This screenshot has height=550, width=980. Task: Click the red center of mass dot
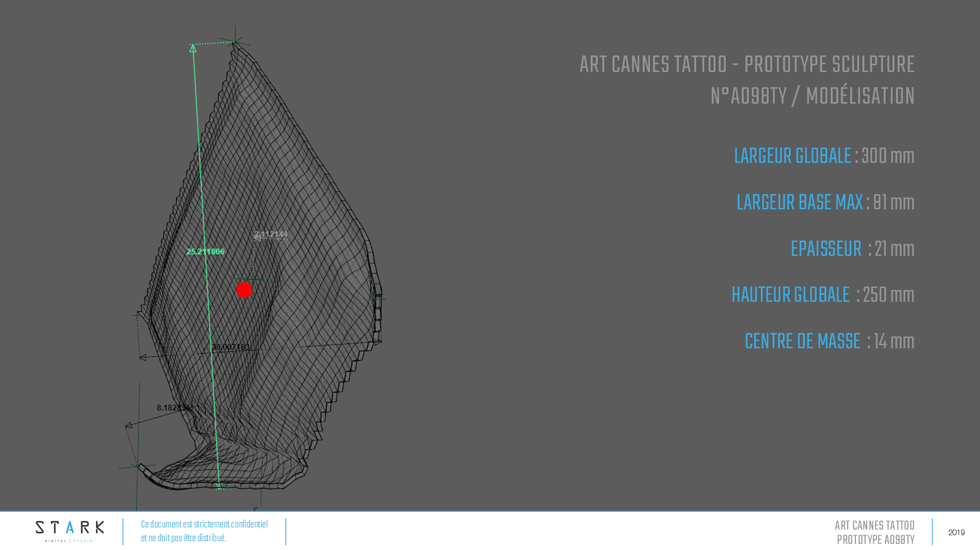[x=244, y=290]
